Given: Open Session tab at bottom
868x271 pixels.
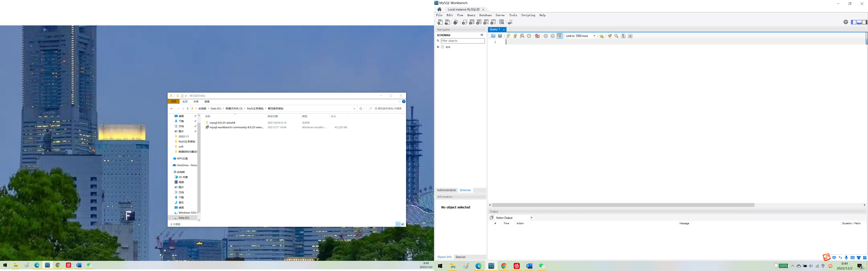Looking at the screenshot, I should point(460,257).
